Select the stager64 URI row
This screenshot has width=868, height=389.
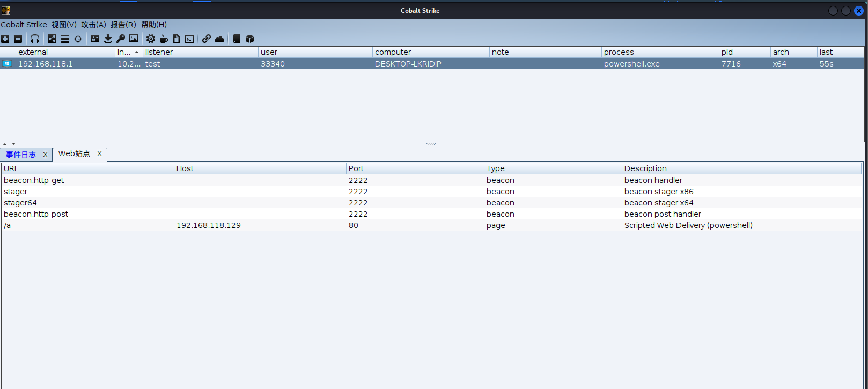coord(431,203)
